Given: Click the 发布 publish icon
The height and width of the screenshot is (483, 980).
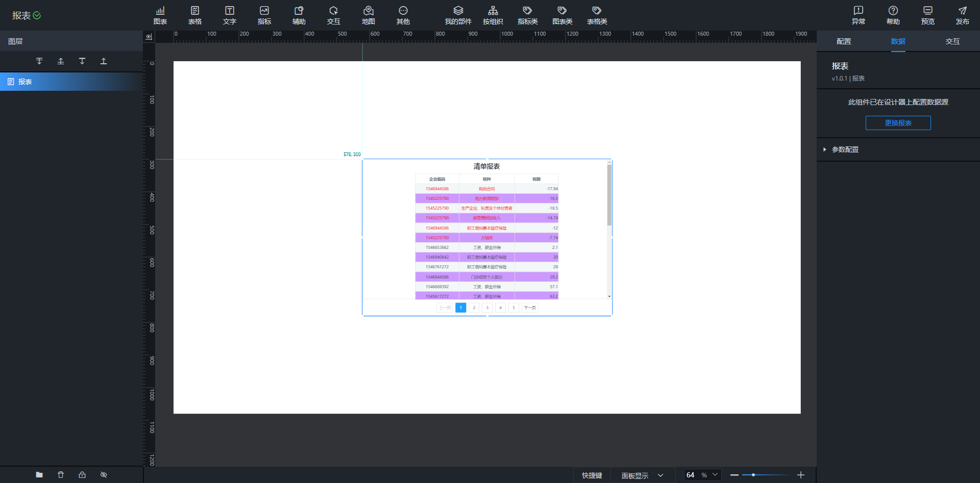Looking at the screenshot, I should [x=962, y=15].
